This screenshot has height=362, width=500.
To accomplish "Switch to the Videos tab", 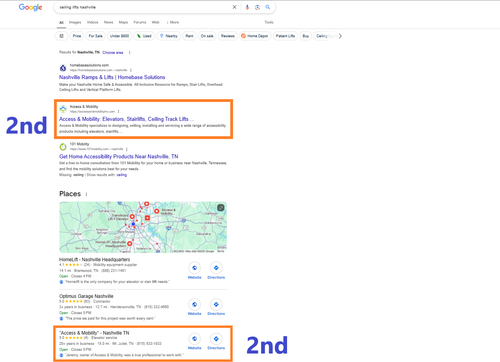I will coord(92,22).
